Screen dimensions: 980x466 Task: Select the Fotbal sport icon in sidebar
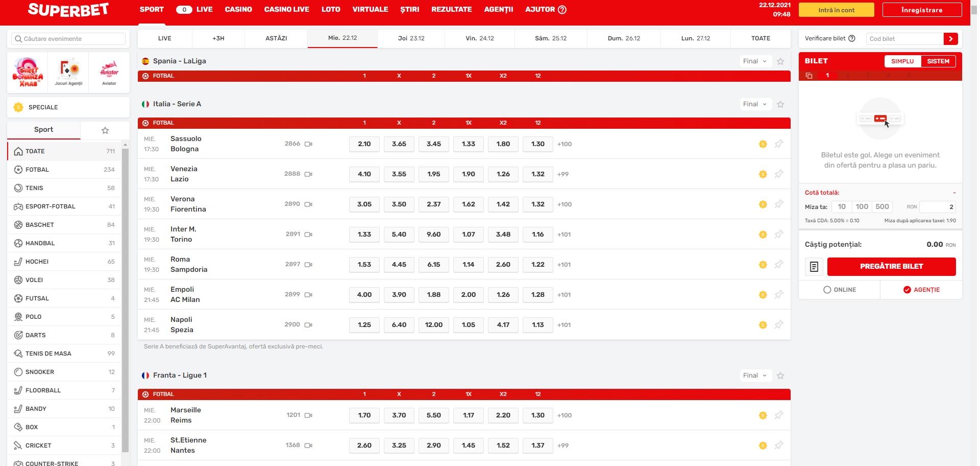tap(18, 170)
